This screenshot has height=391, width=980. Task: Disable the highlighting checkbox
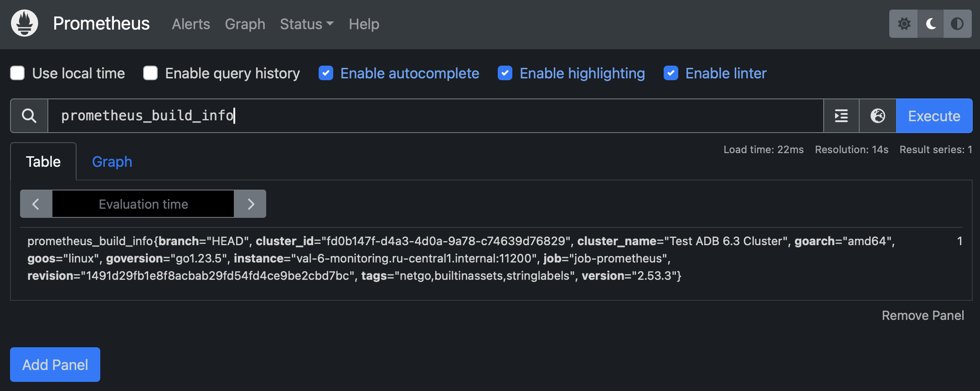click(505, 73)
